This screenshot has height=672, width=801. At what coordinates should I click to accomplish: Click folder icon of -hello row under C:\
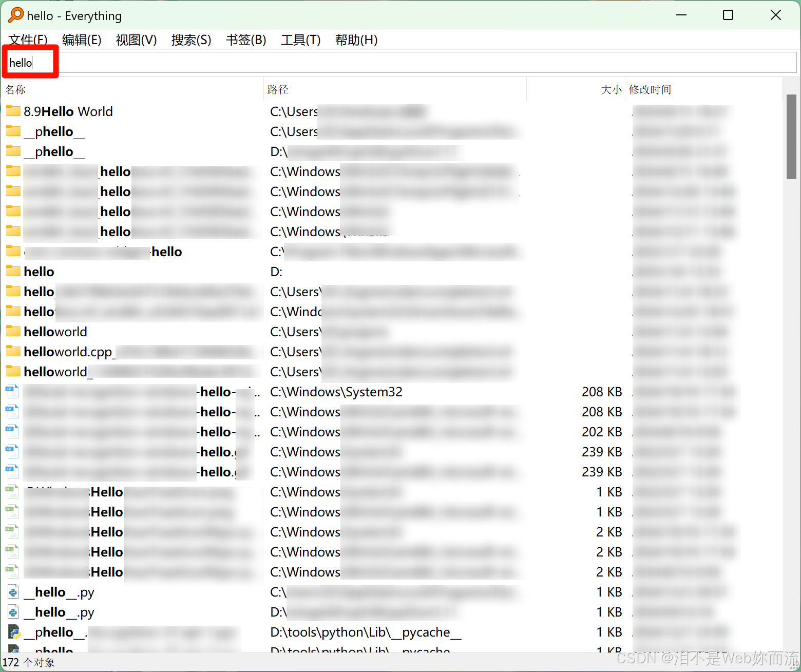[x=13, y=251]
